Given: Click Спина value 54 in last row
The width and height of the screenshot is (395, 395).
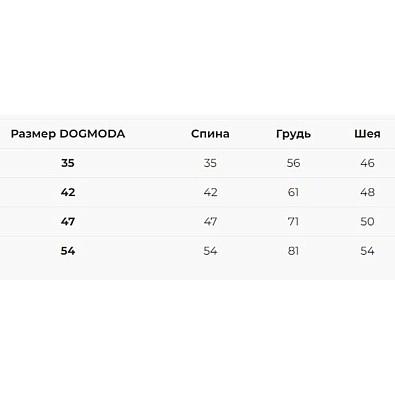Looking at the screenshot, I should pos(210,251).
